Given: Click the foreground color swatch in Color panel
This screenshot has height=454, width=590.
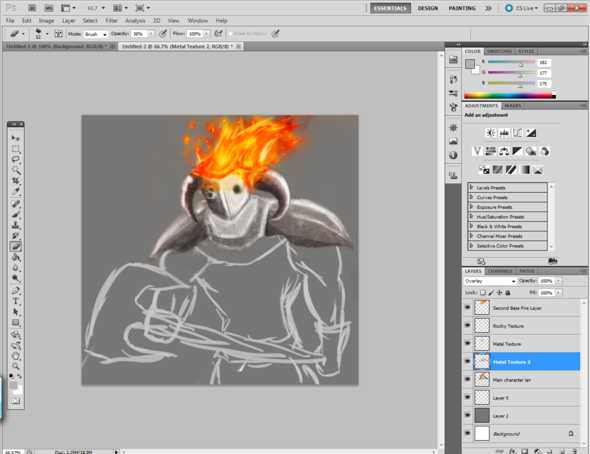Looking at the screenshot, I should (469, 64).
